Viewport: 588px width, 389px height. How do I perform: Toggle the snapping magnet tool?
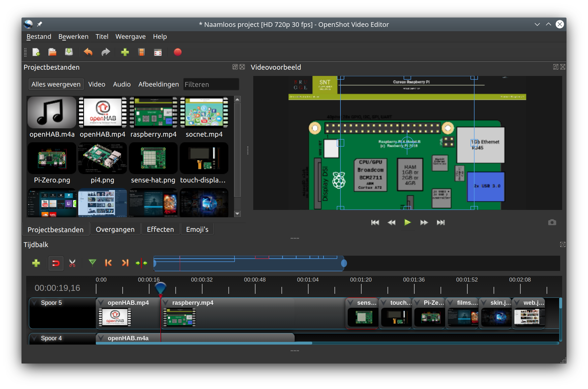coord(56,263)
